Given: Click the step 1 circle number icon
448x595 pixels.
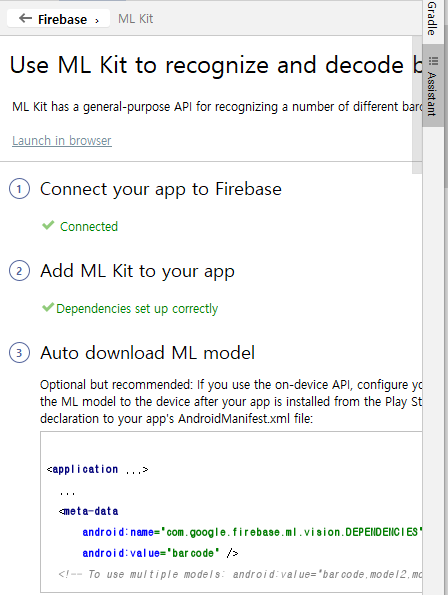Looking at the screenshot, I should (x=19, y=189).
